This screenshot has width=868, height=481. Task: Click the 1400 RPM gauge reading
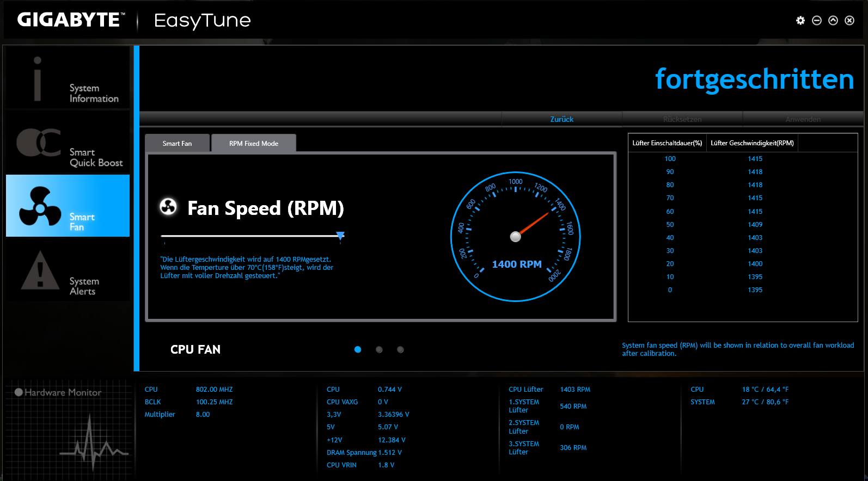(517, 264)
